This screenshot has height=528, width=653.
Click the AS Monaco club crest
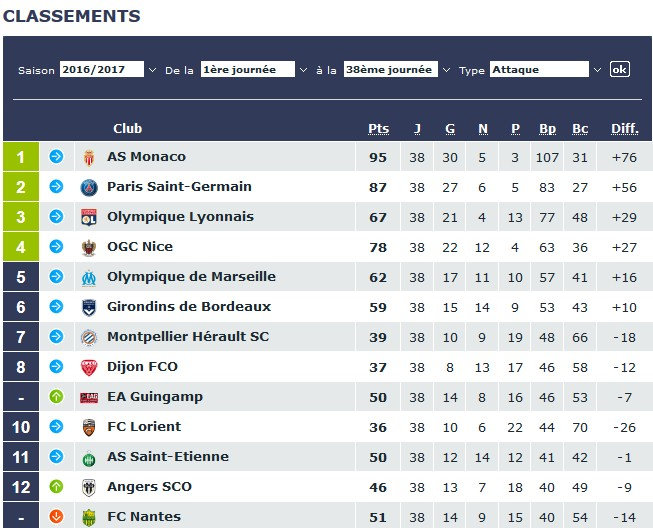pos(89,157)
